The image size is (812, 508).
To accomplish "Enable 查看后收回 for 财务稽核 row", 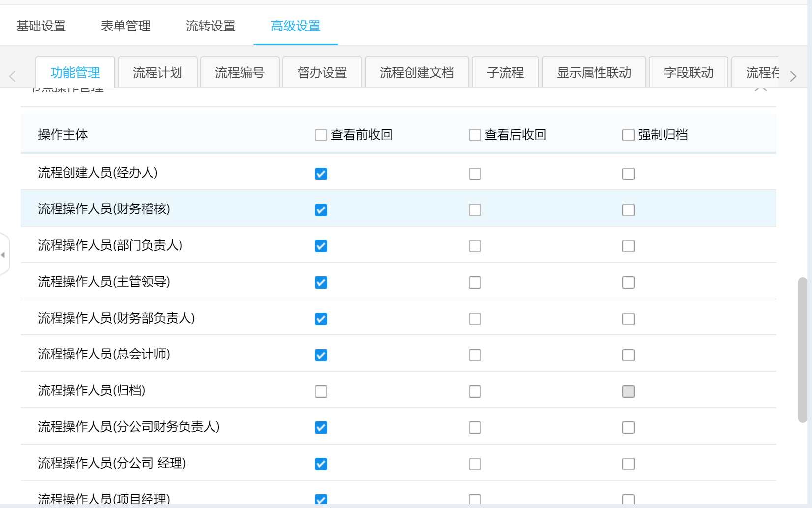I will click(475, 210).
